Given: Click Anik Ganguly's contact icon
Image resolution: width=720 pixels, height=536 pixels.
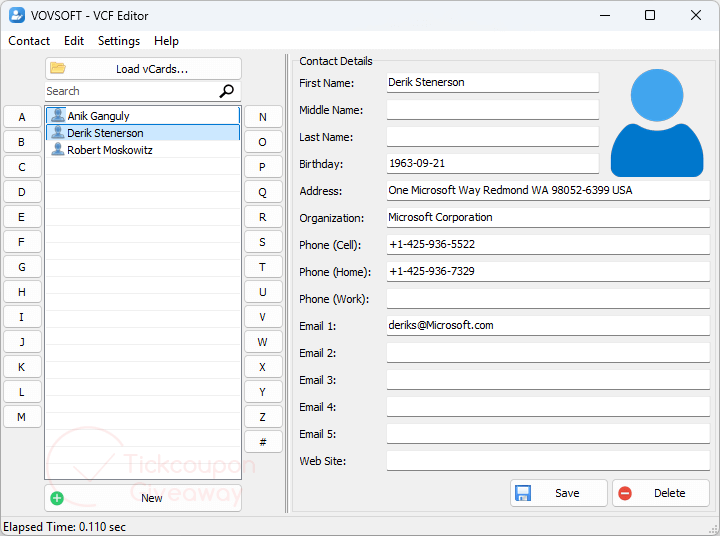Looking at the screenshot, I should (x=57, y=115).
